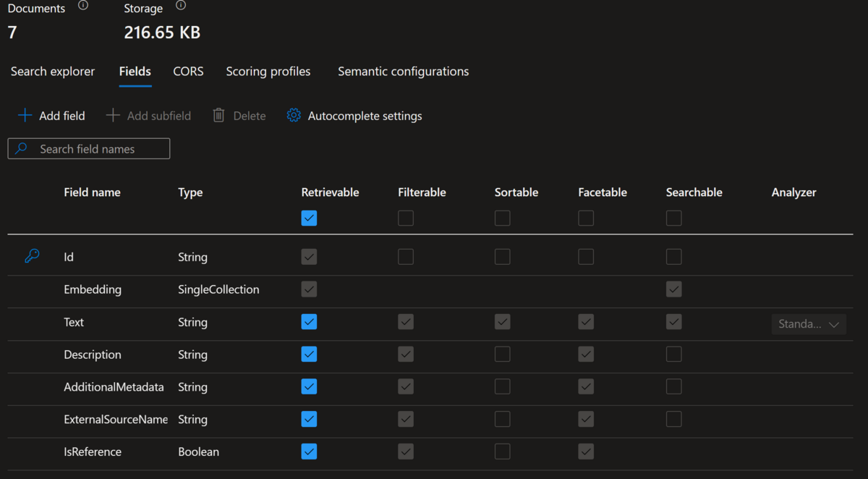Click the Delete trash icon
Image resolution: width=868 pixels, height=479 pixels.
tap(218, 116)
